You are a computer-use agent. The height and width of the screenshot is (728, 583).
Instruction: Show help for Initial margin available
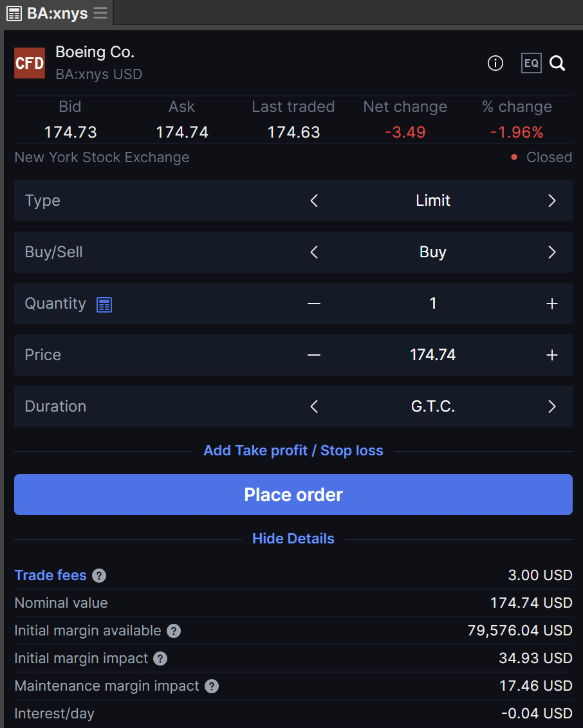tap(174, 631)
